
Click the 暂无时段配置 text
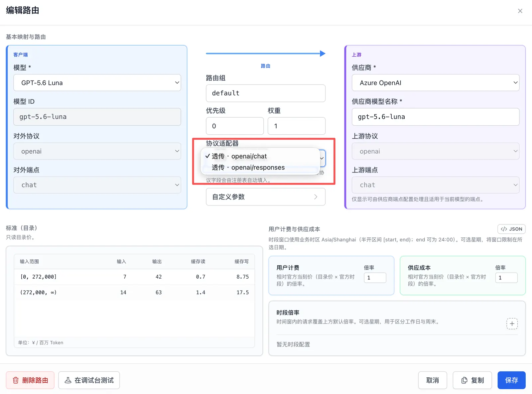pos(293,344)
